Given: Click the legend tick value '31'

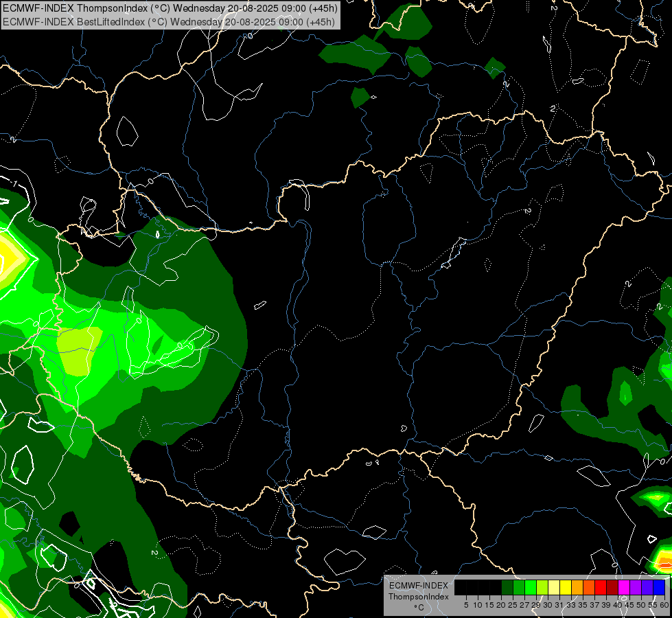Looking at the screenshot, I should click(x=559, y=605).
